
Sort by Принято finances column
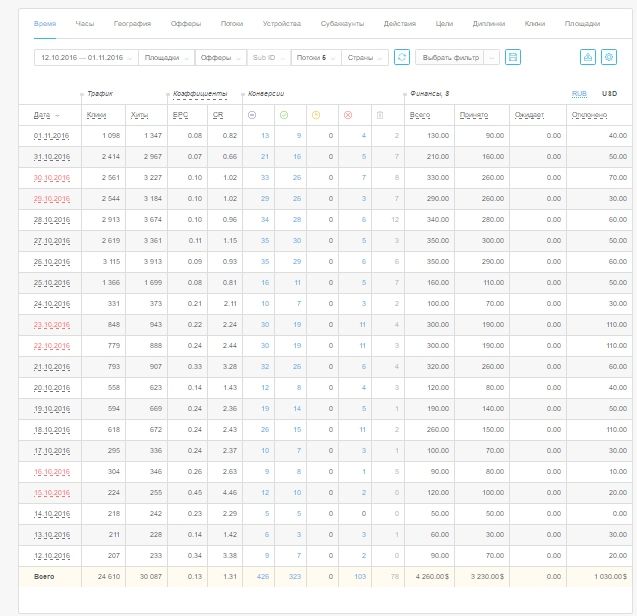(x=473, y=115)
